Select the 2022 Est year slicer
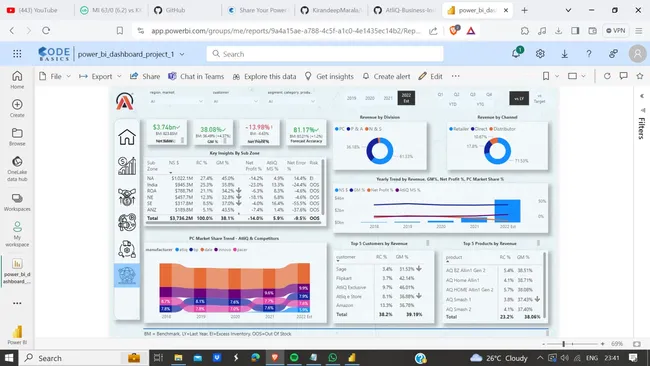 (406, 98)
